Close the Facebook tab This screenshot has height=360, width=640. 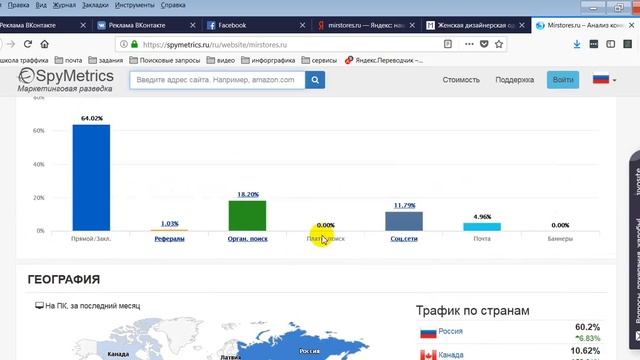click(302, 25)
